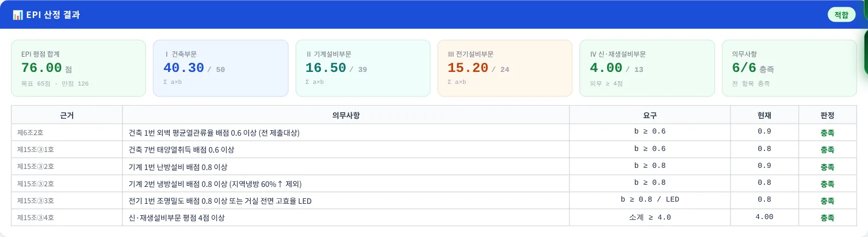Click current value 0.9 in 난방설비 row
Viewport: 868px width, 237px height.
pos(764,166)
